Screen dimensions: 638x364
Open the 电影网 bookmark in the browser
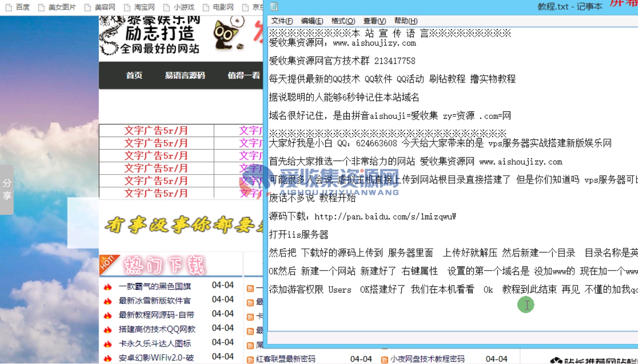point(223,7)
